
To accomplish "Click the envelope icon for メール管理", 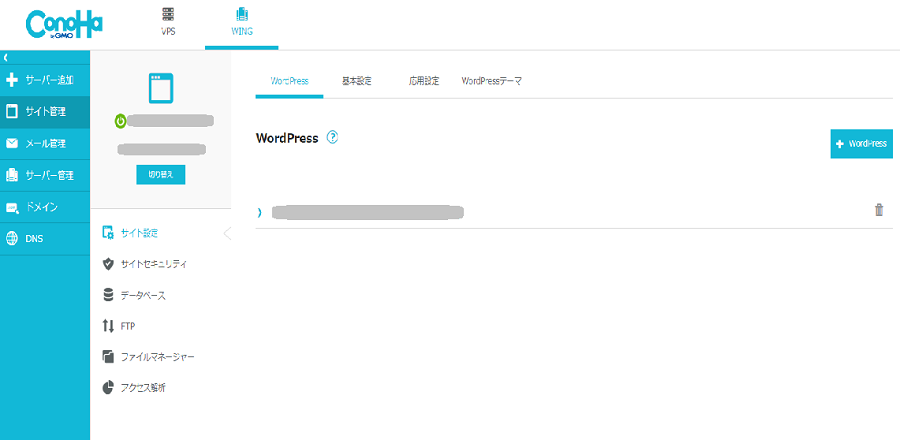I will click(x=12, y=143).
